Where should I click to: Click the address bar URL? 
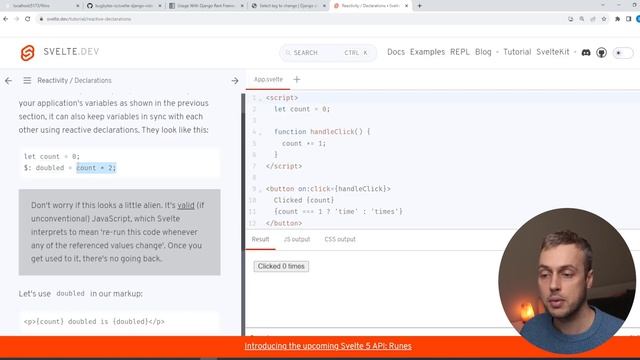(89, 19)
